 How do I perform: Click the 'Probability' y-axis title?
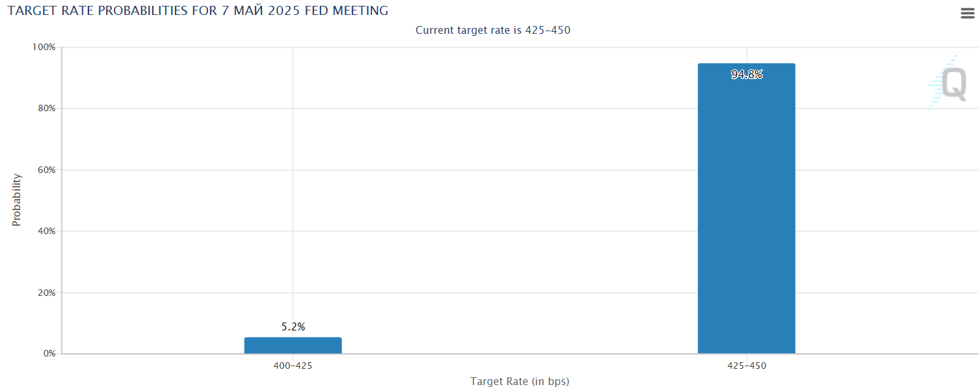coord(17,200)
